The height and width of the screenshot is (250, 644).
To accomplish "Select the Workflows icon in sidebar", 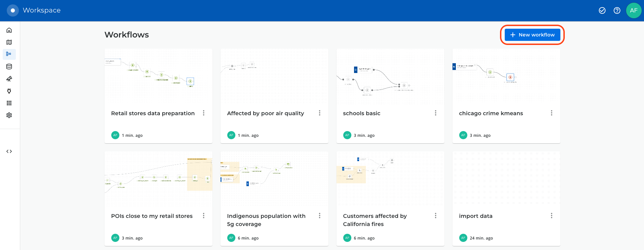I will click(9, 54).
